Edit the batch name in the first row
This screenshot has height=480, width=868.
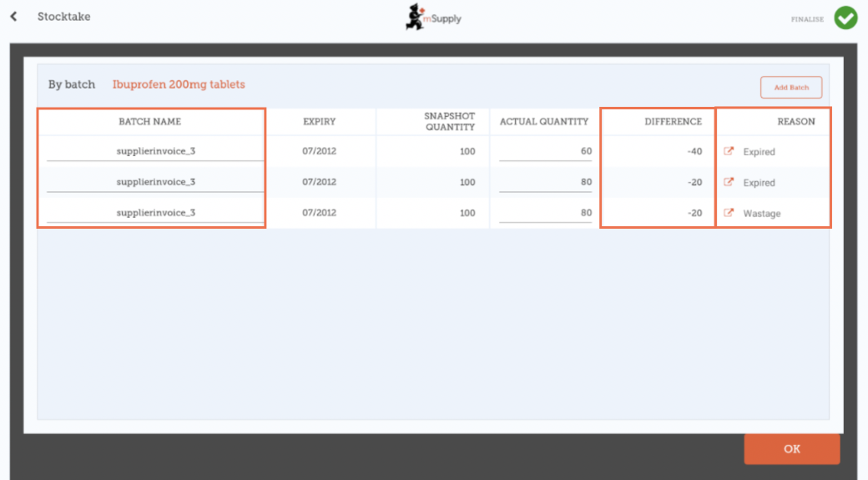(x=155, y=152)
